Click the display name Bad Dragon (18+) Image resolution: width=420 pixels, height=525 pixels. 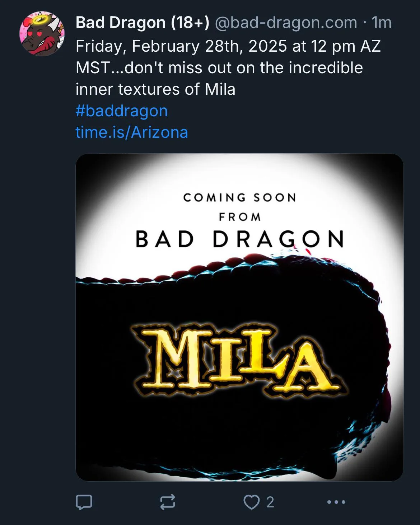[x=142, y=23]
